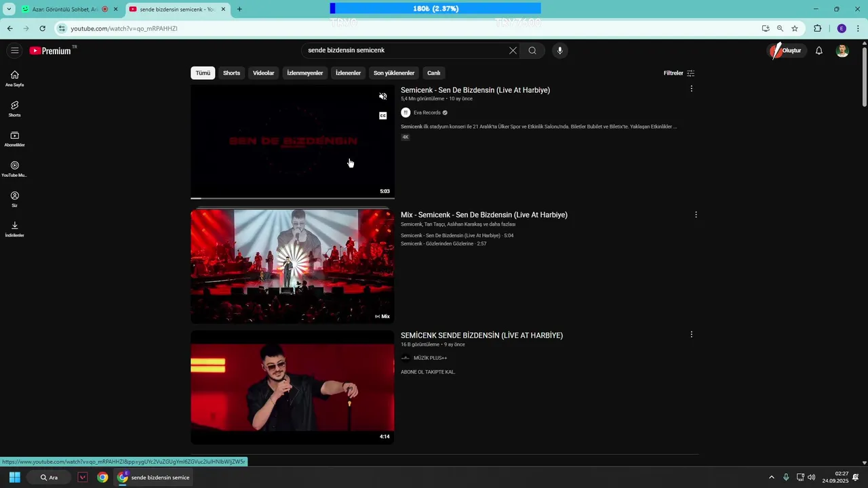Clear the search box with X
The height and width of the screenshot is (488, 868).
[x=513, y=50]
